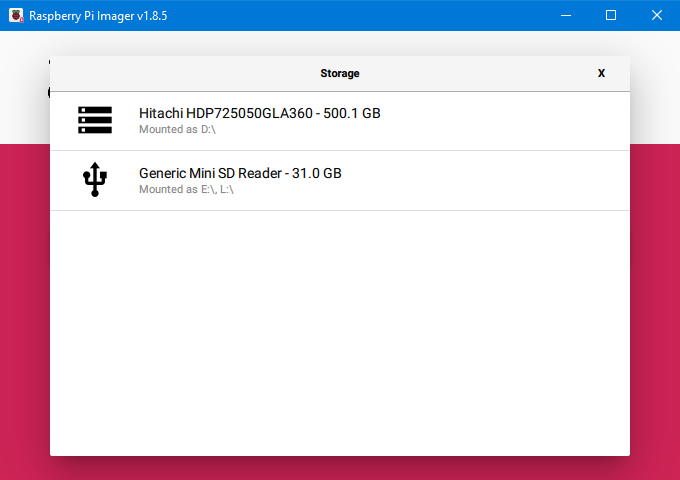680x480 pixels.
Task: Close the Storage dialog with the X
Action: pos(601,73)
